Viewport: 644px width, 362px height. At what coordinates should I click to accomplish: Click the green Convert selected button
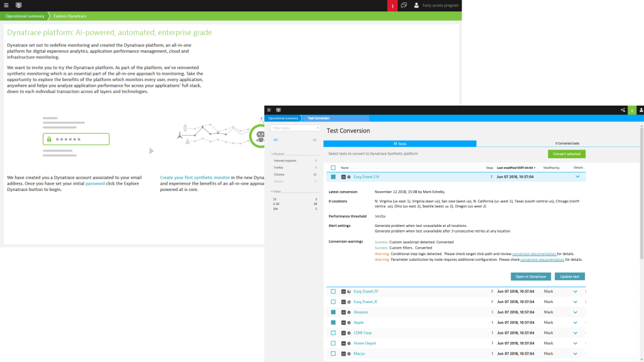(x=567, y=153)
